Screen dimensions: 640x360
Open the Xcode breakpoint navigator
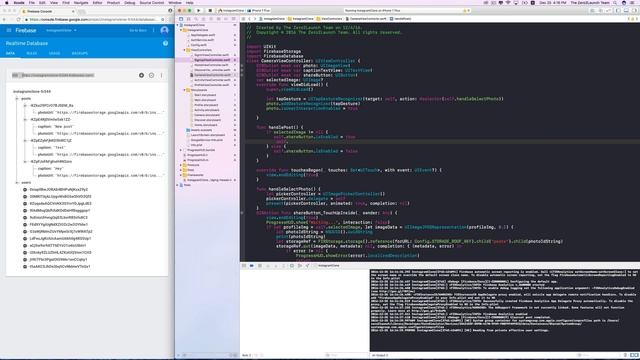pos(226,19)
